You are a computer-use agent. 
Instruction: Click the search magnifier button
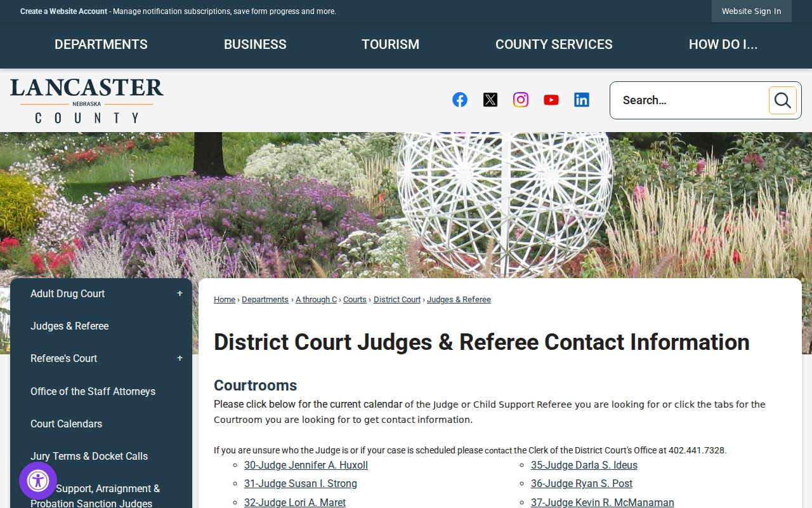783,100
